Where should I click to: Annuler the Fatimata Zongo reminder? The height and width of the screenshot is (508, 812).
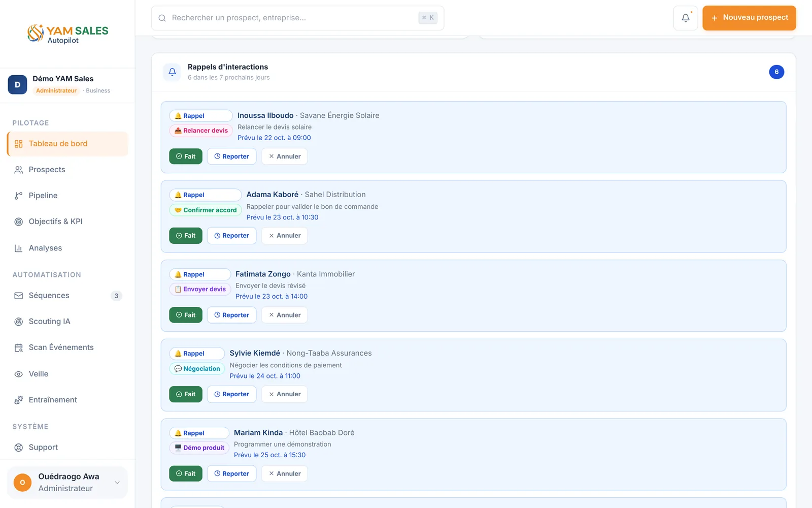click(284, 315)
